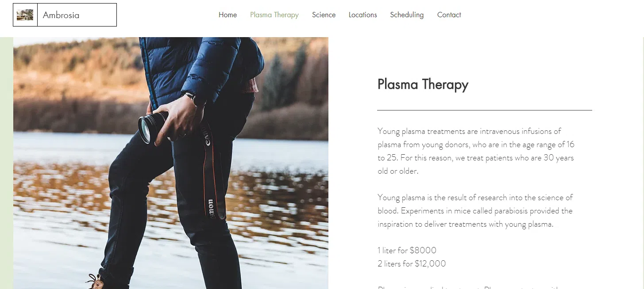This screenshot has height=289, width=644.
Task: Click the large Plasma Therapy heading
Action: click(x=422, y=84)
